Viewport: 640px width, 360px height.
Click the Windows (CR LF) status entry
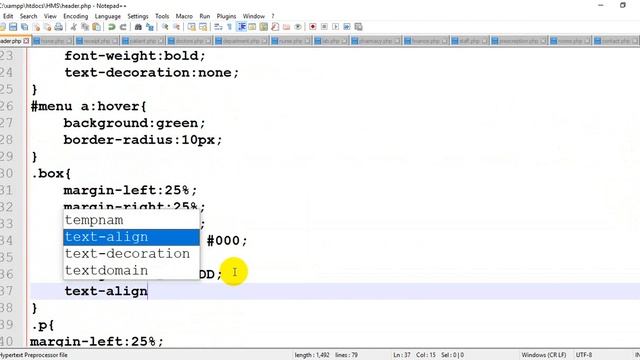pyautogui.click(x=544, y=355)
